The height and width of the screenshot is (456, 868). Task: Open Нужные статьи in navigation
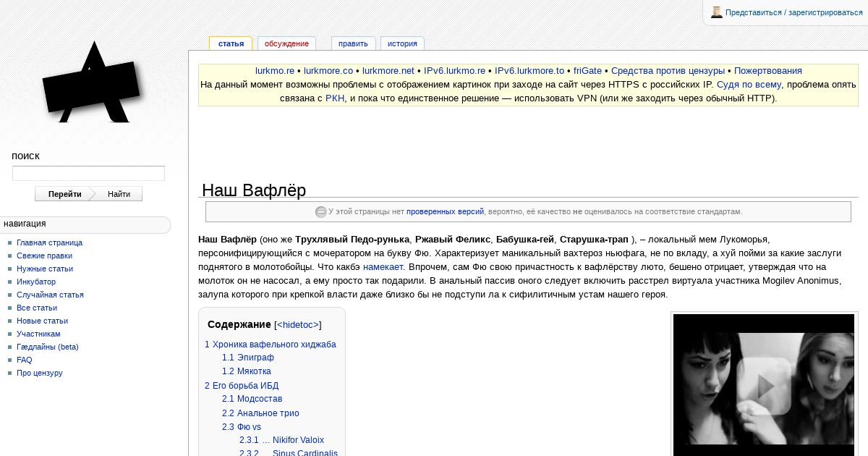(45, 269)
